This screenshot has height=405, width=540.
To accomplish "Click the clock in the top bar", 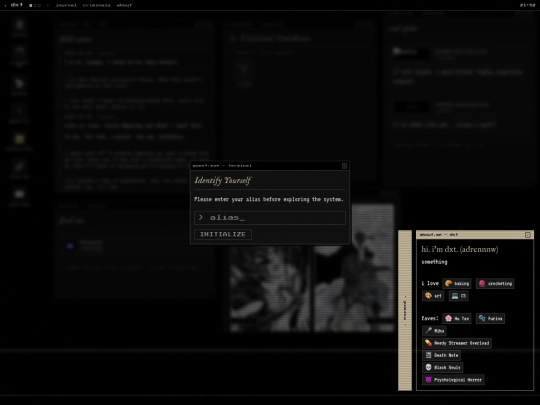I will pyautogui.click(x=527, y=5).
